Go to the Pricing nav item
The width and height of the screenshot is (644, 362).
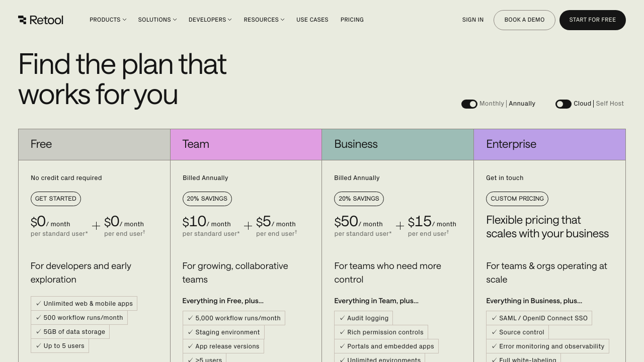pyautogui.click(x=352, y=20)
